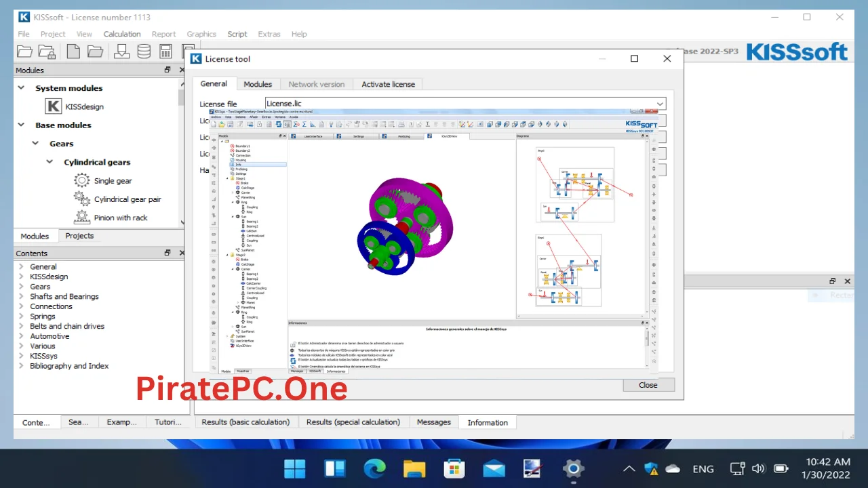The width and height of the screenshot is (868, 488).
Task: Undock the Contents panel
Action: (167, 253)
